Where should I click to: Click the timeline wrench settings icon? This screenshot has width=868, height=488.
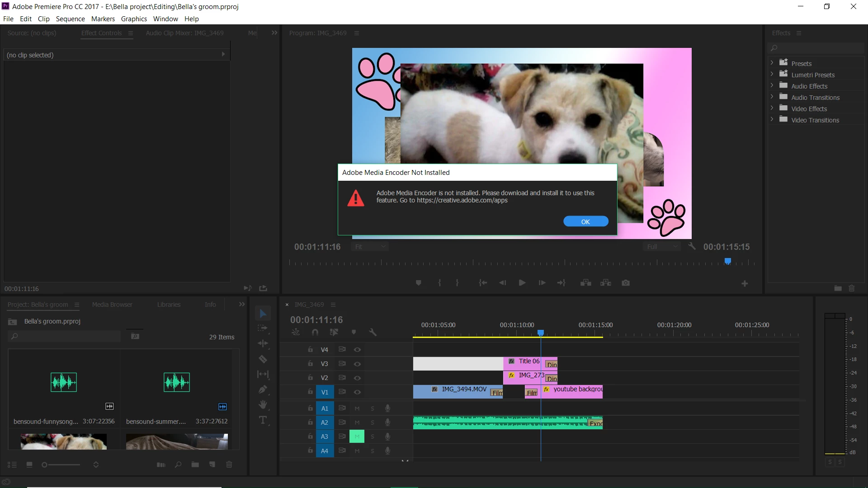(x=373, y=332)
